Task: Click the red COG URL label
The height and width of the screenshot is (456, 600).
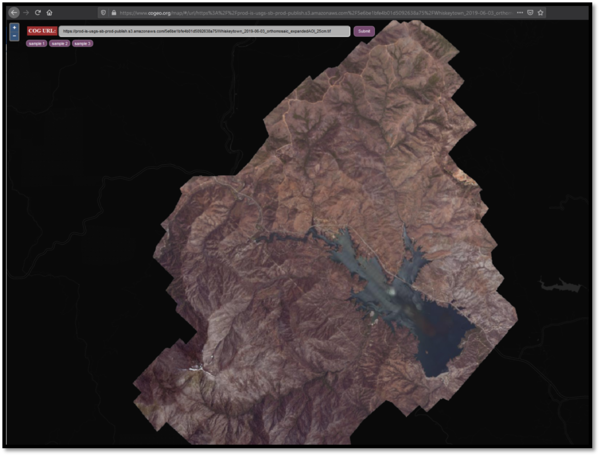Action: pyautogui.click(x=42, y=32)
